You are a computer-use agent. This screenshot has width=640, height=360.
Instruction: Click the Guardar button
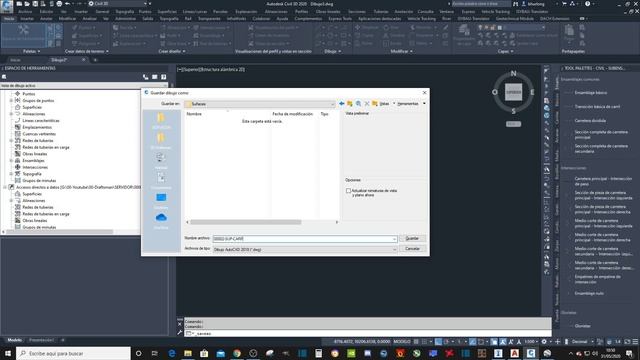pyautogui.click(x=412, y=238)
